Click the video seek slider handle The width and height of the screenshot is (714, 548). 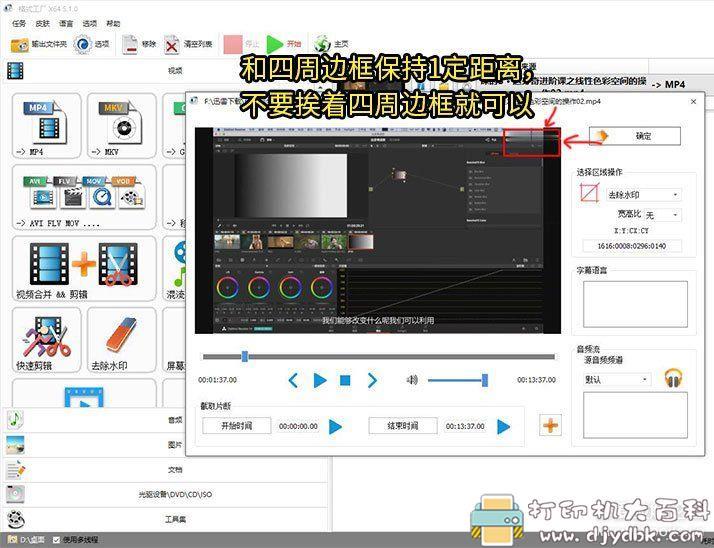tap(245, 356)
